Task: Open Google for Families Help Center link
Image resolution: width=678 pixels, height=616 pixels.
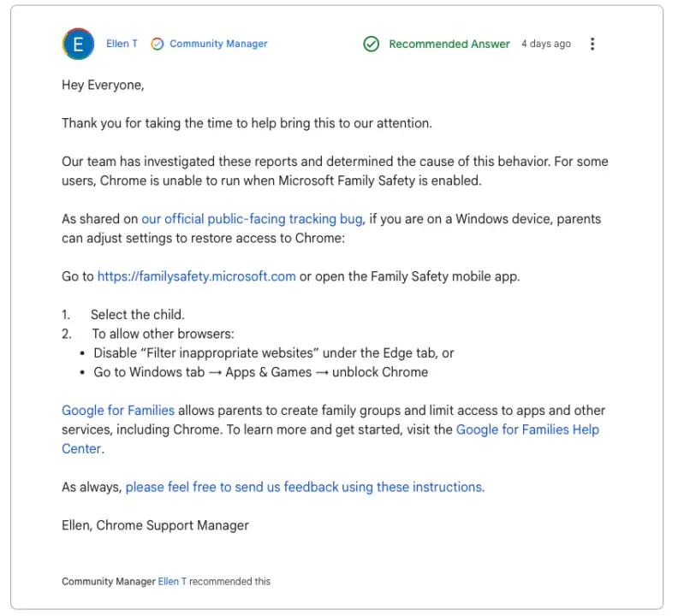Action: tap(330, 439)
